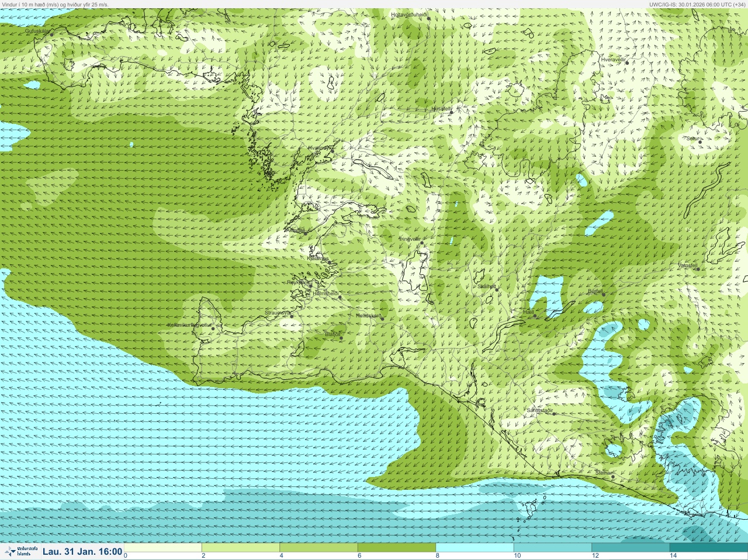
Task: Select the above 14 m/s legend color
Action: (708, 548)
